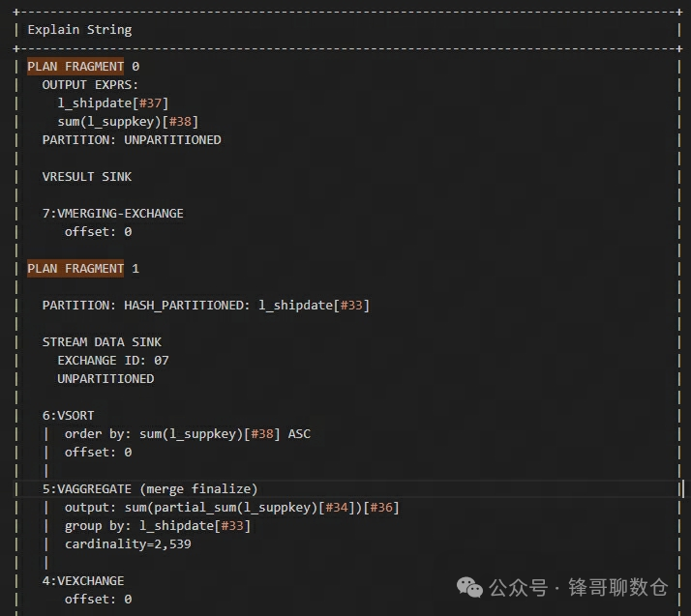Click the 'Explain String' header text

[79, 30]
